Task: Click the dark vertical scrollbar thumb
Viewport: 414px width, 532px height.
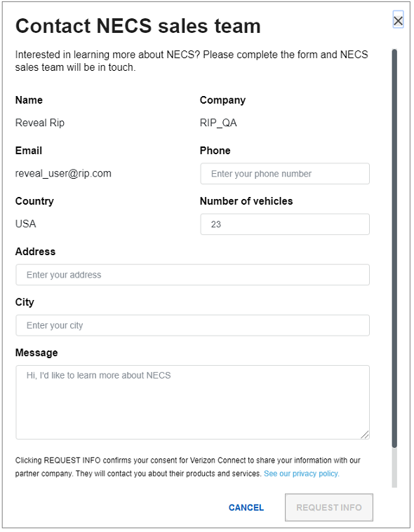Action: tap(394, 248)
